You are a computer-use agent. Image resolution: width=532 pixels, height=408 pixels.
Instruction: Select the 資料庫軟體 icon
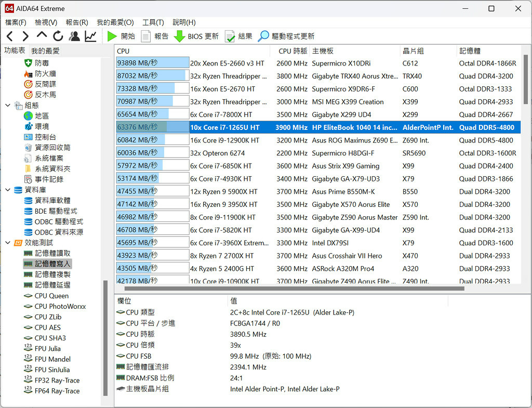28,200
